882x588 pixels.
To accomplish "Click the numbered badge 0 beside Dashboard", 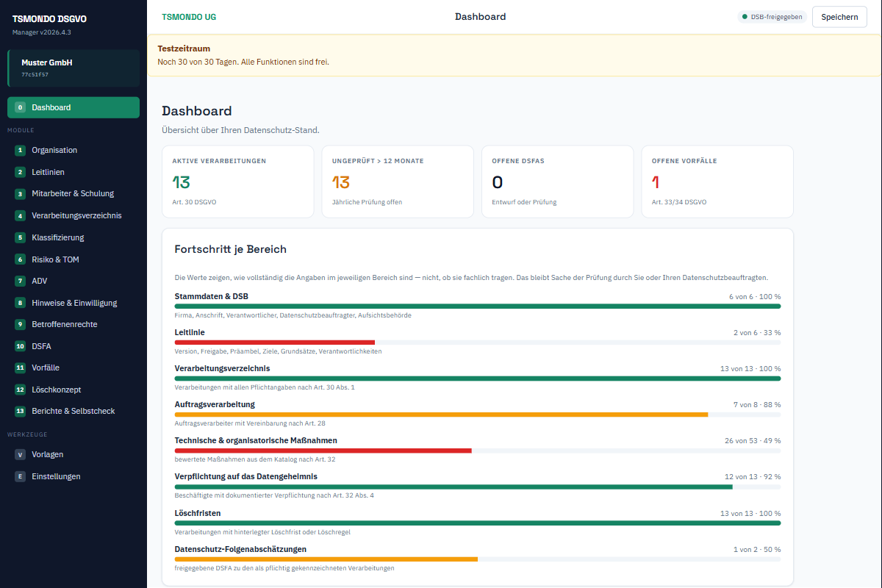I will coord(20,107).
